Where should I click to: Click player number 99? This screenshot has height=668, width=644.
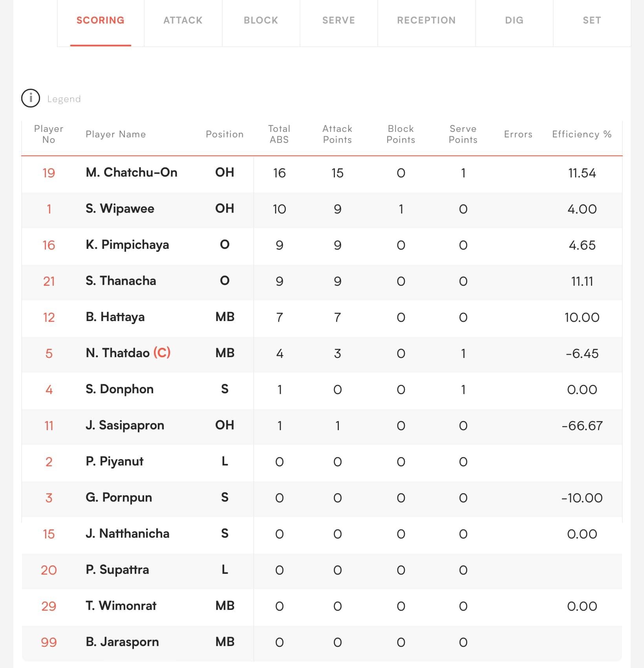pos(49,642)
